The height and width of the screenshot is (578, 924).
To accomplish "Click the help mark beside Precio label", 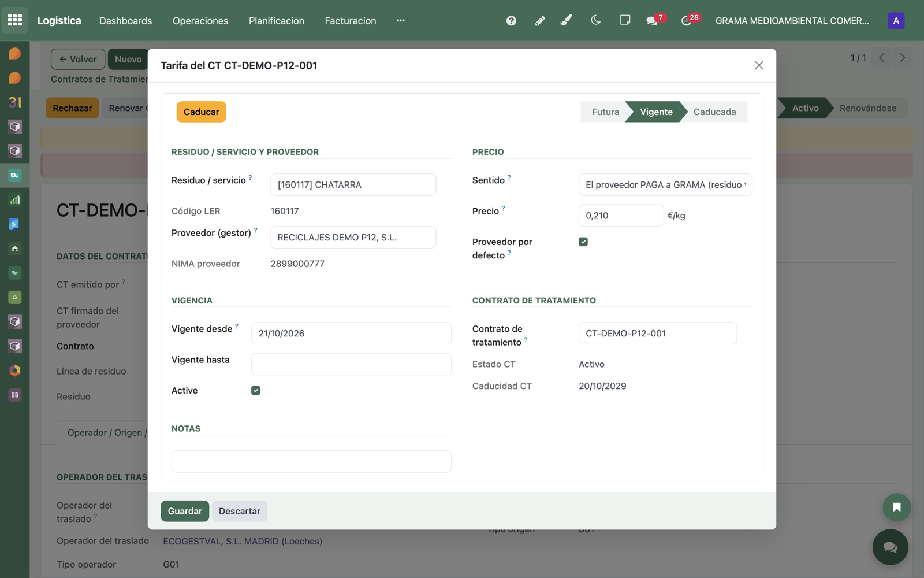I will 504,208.
